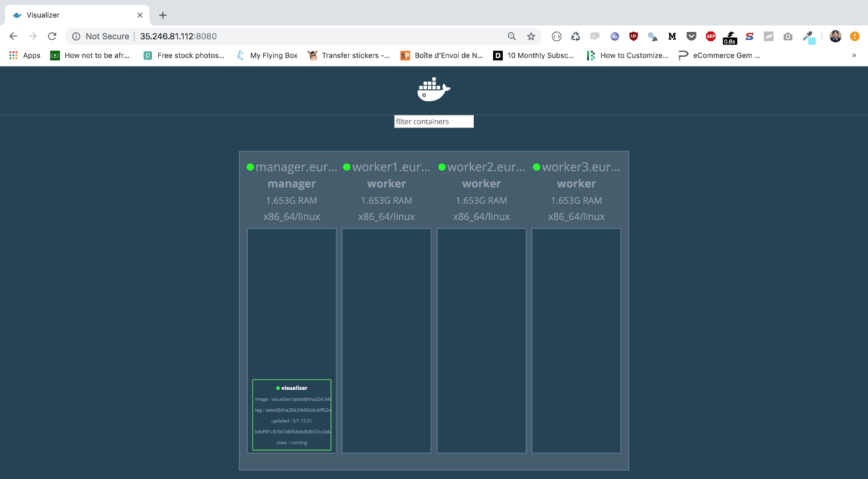Screen dimensions: 868x479
Task: Open the page load time 0.6s extension
Action: tap(730, 38)
